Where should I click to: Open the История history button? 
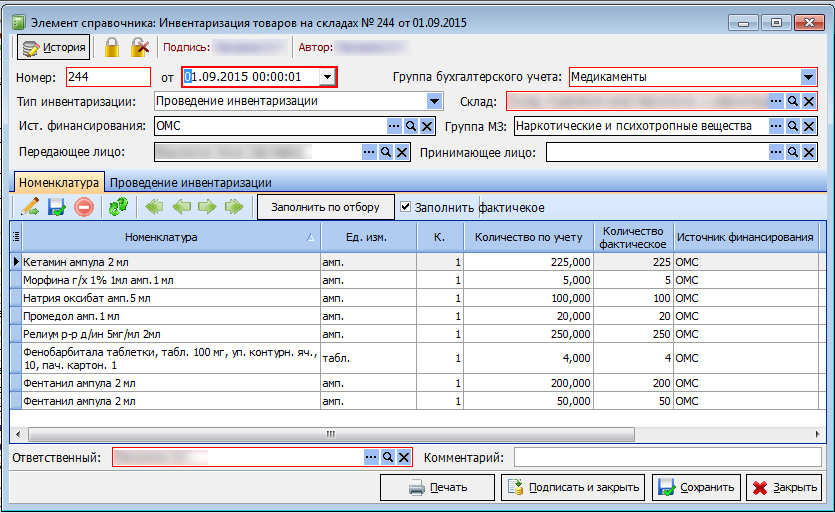click(x=53, y=47)
